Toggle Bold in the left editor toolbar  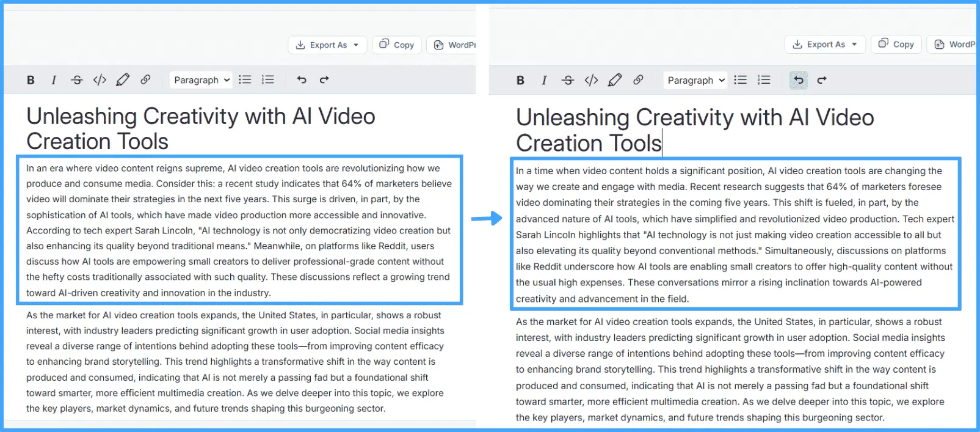[31, 80]
